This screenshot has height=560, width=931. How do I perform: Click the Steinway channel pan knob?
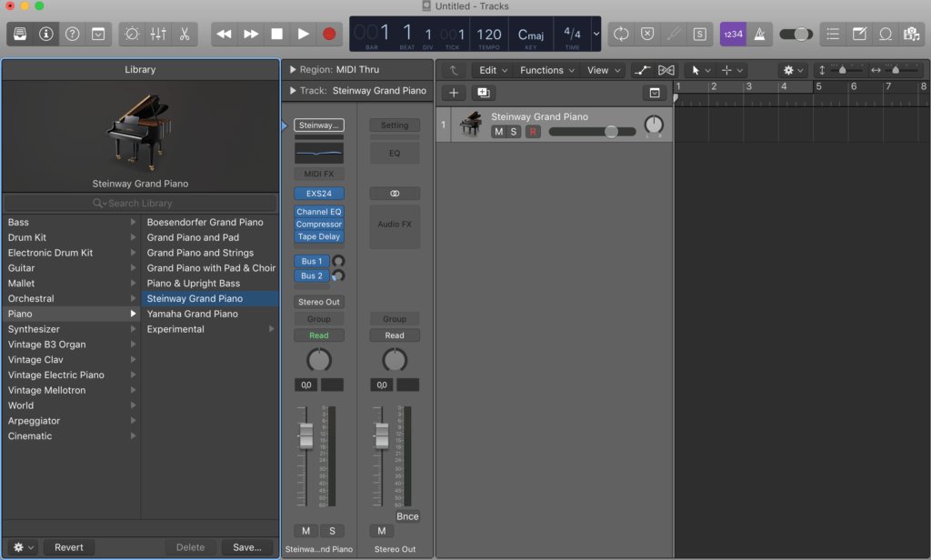(319, 360)
